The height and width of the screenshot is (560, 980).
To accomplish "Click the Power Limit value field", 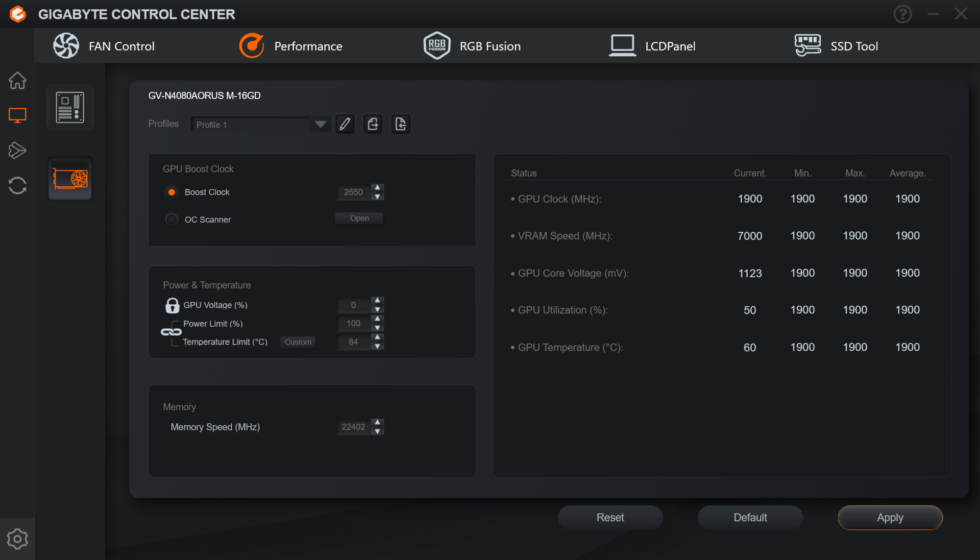I will coord(353,324).
